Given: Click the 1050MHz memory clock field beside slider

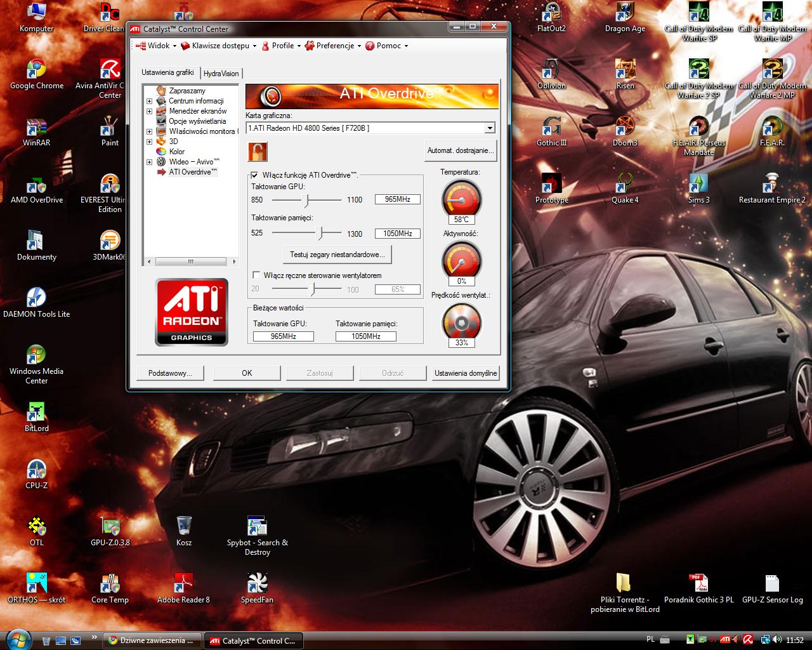Looking at the screenshot, I should point(397,234).
